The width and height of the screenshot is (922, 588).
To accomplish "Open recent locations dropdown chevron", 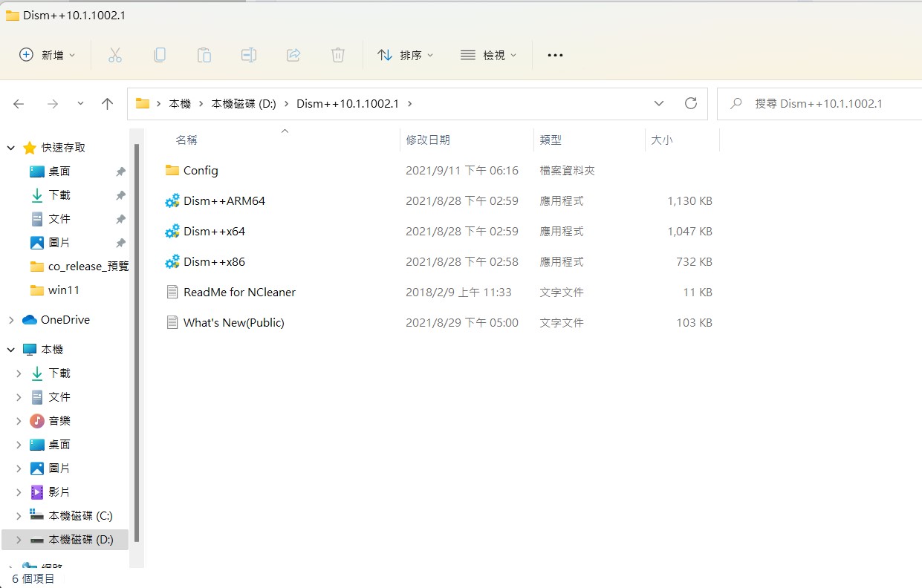I will point(80,104).
